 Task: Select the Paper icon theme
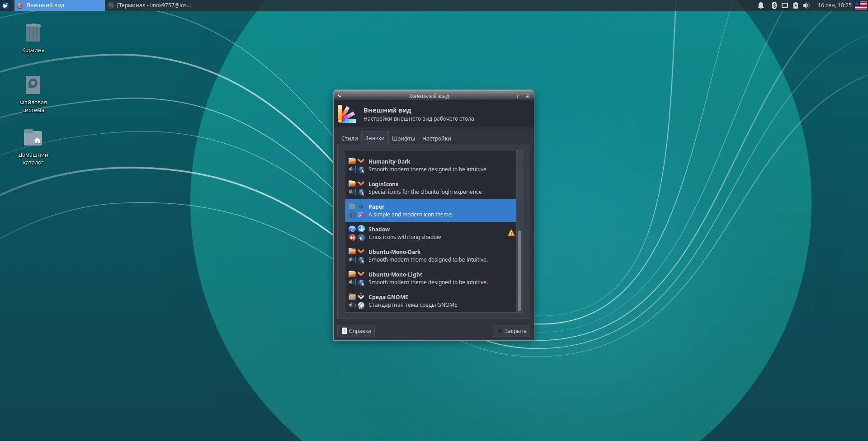coord(431,211)
